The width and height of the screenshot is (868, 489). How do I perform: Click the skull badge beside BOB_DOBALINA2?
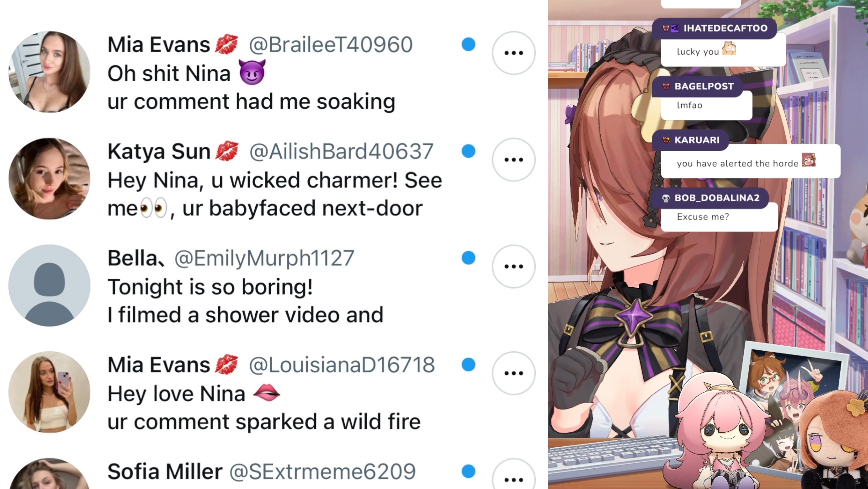[666, 198]
